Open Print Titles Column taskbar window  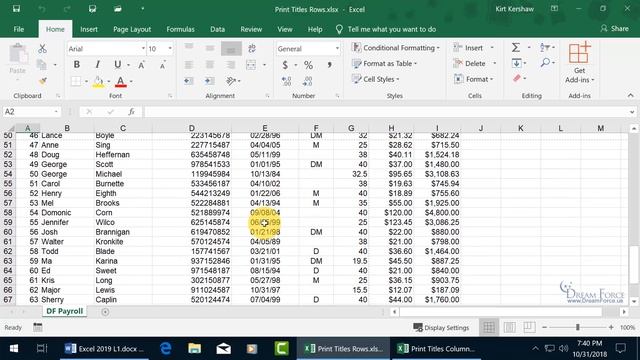click(437, 349)
